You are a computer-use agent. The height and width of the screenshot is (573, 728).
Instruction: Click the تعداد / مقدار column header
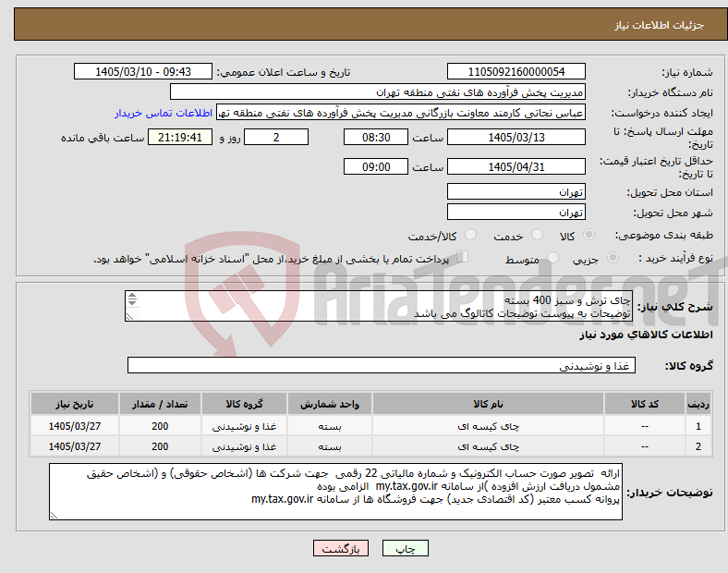pos(160,404)
